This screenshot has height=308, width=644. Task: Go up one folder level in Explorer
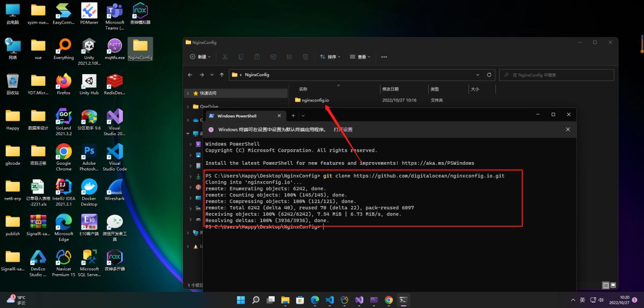222,75
